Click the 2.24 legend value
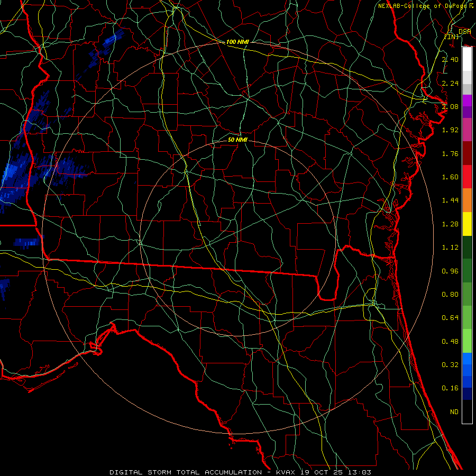The width and height of the screenshot is (476, 476). click(450, 83)
